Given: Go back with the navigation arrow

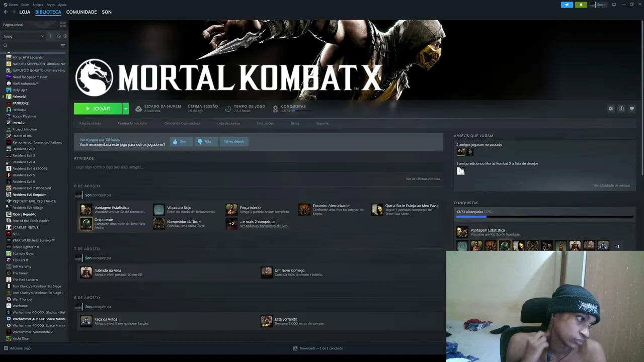Looking at the screenshot, I should pos(6,12).
